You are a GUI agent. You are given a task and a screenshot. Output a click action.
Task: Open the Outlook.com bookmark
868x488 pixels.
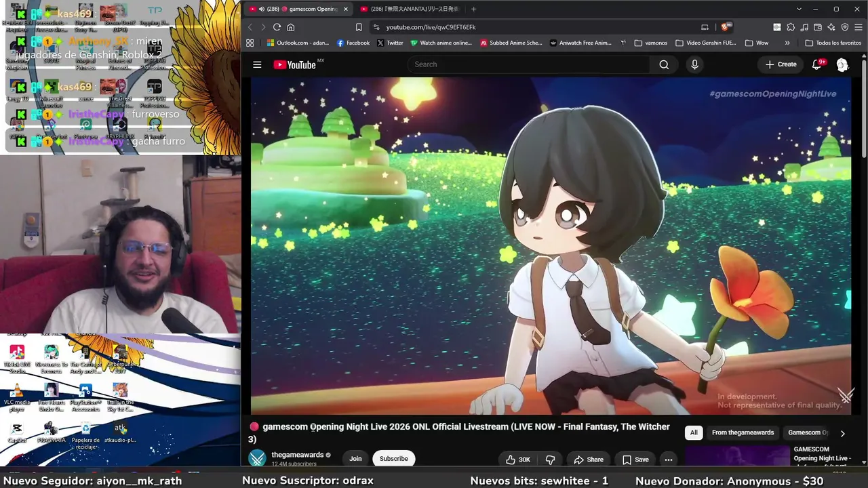pos(298,43)
